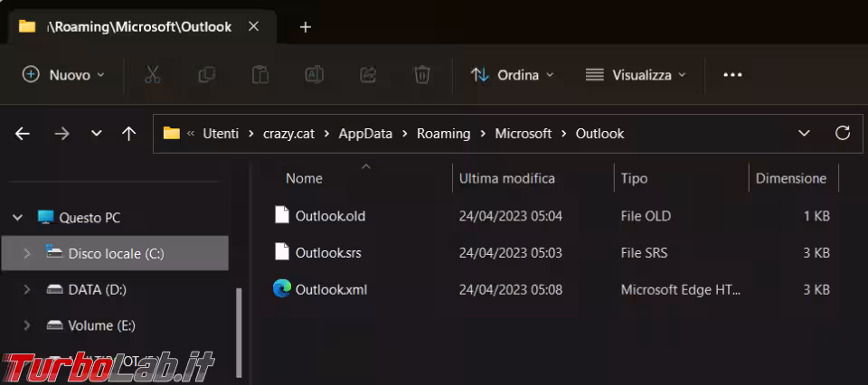Sort by Nome column header
The image size is (868, 385).
304,179
